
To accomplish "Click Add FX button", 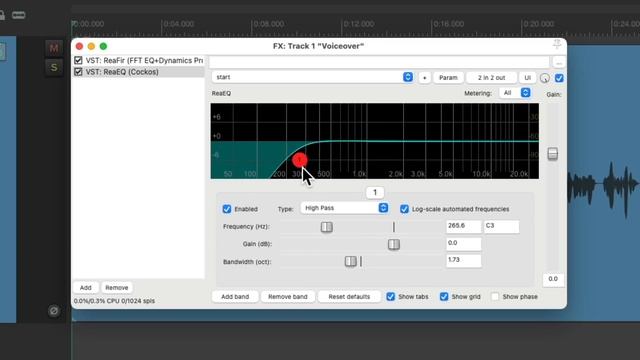I will (x=86, y=288).
